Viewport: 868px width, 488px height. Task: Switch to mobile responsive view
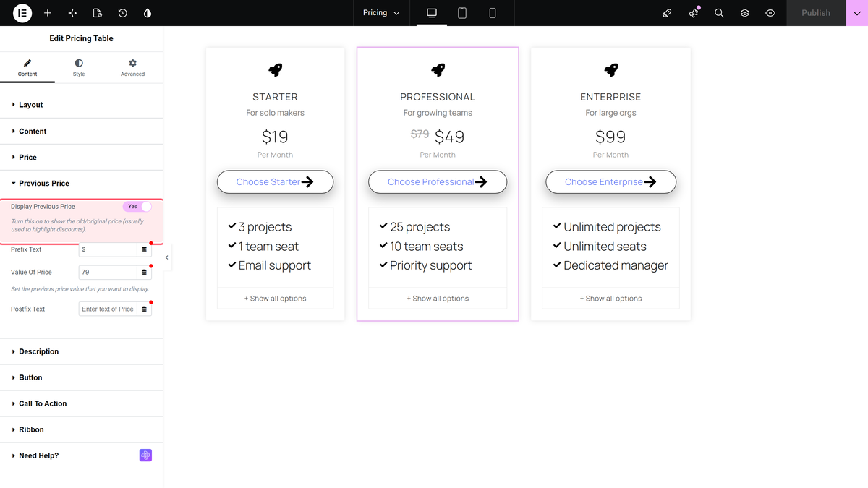(493, 13)
